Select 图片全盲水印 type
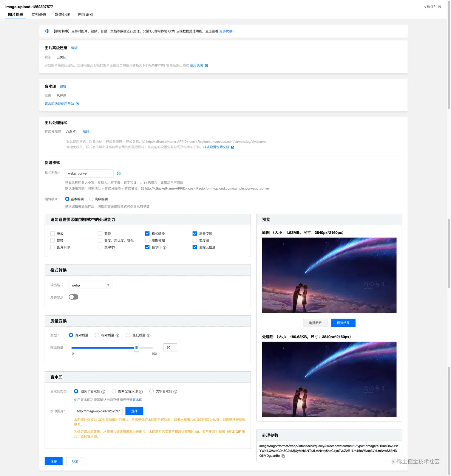Viewport: 451px width, 476px height. (x=114, y=391)
